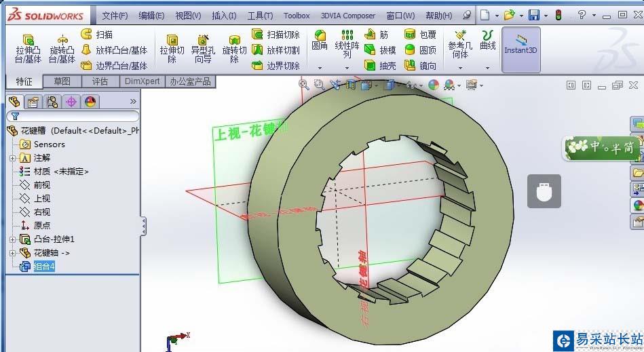Open the 视图(V) menu

(x=188, y=16)
